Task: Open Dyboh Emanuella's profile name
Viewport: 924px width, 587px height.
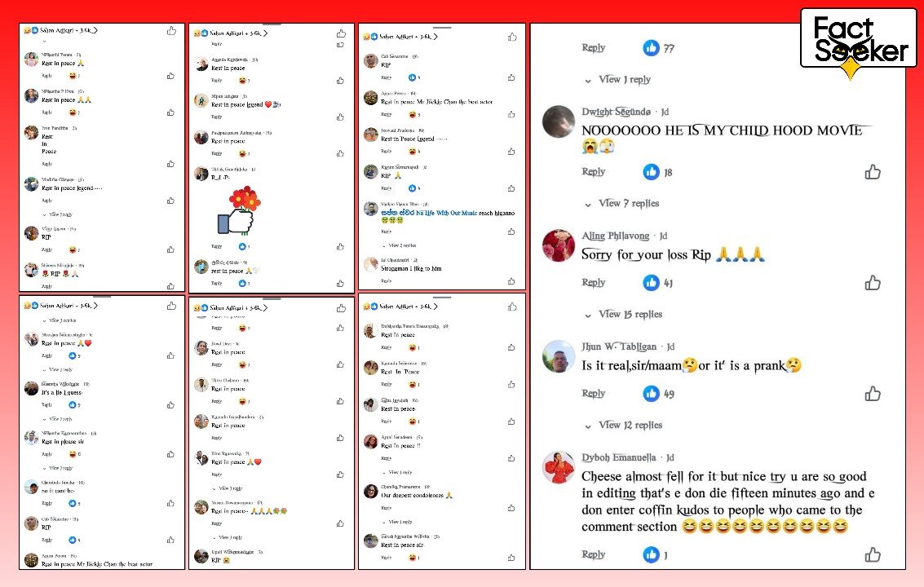Action: tap(619, 457)
